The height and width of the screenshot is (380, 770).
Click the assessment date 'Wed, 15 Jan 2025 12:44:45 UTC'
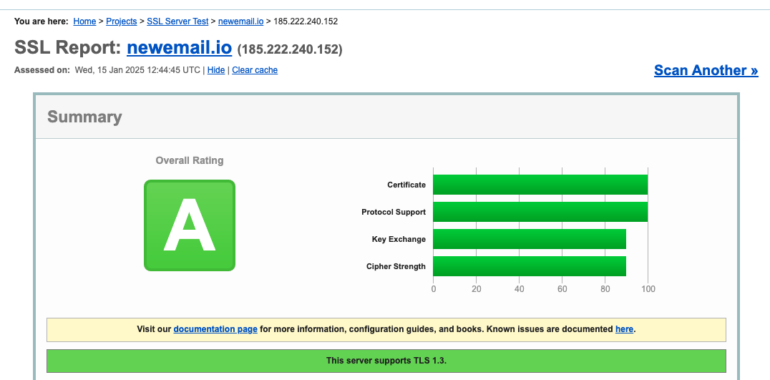[x=137, y=70]
